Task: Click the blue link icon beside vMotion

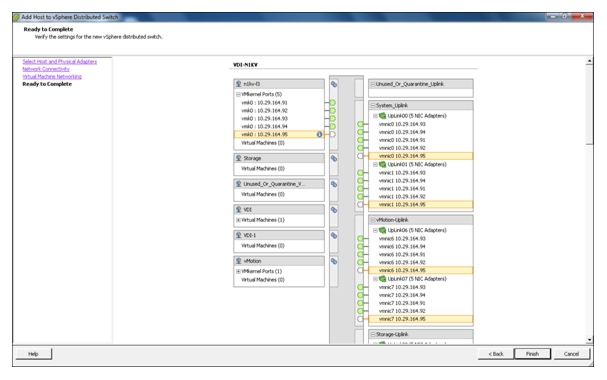Action: [334, 261]
